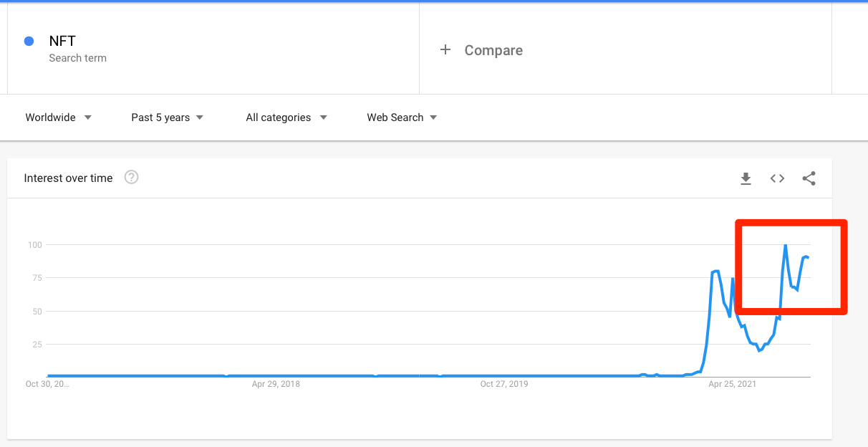Screen dimensions: 868x447
Task: Download the interest over time data
Action: point(746,178)
